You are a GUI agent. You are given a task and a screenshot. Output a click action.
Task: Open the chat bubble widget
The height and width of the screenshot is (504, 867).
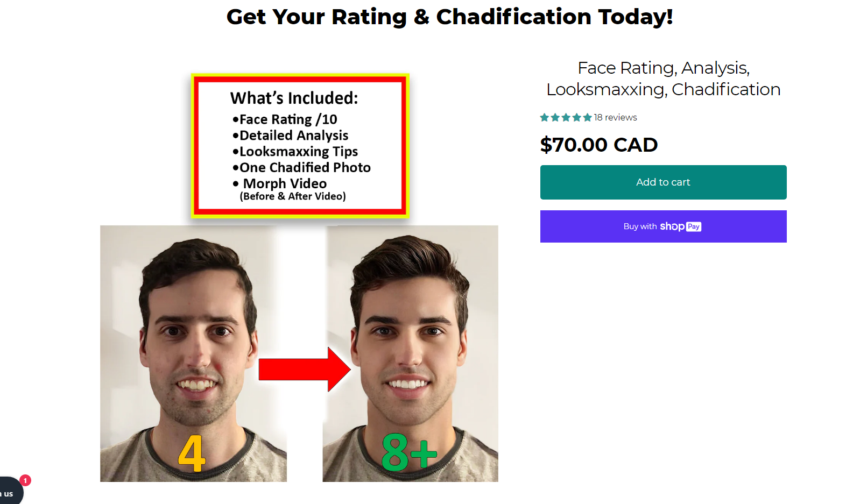tap(10, 491)
